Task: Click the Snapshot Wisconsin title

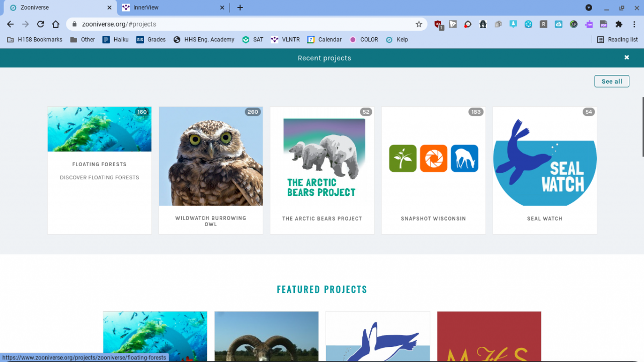Action: [x=434, y=219]
